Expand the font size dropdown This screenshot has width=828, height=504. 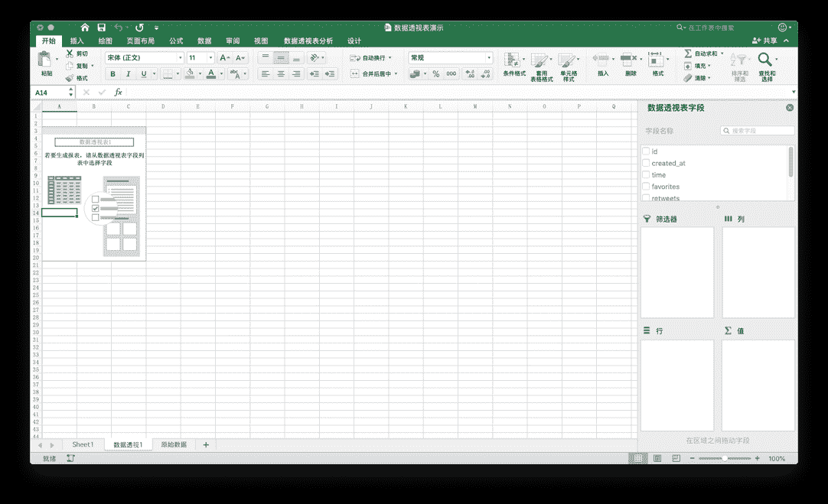pyautogui.click(x=210, y=58)
